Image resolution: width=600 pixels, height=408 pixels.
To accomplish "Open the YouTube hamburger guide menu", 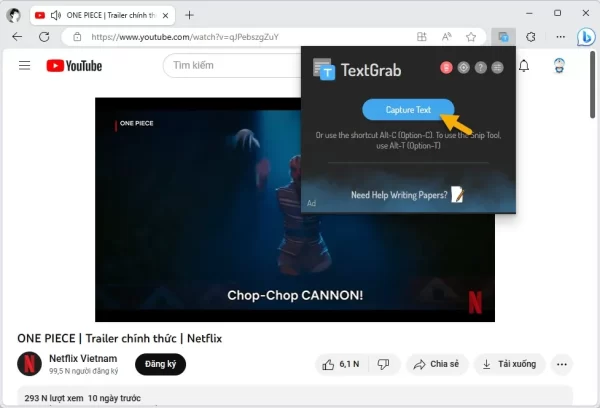I will coord(24,65).
